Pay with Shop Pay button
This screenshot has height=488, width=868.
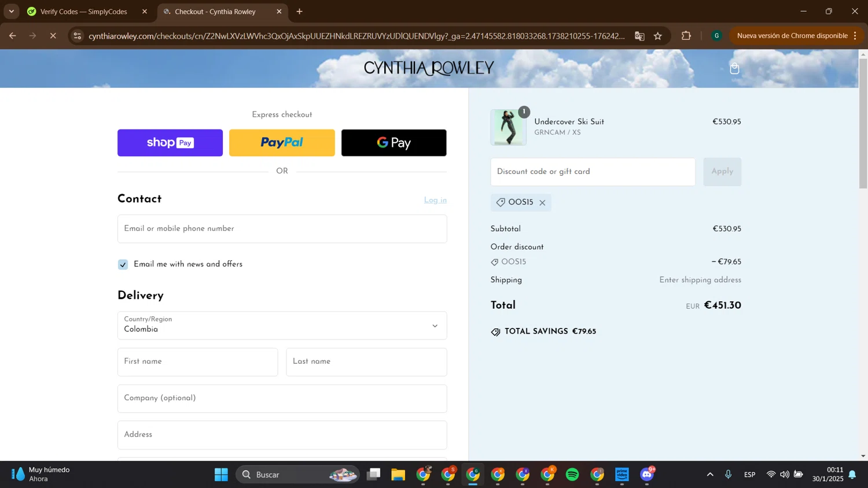[x=170, y=143]
